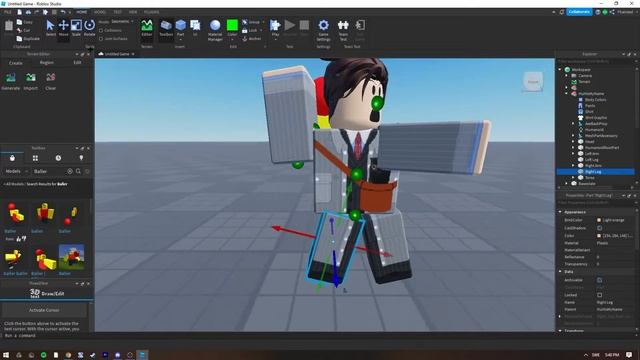The width and height of the screenshot is (640, 360).
Task: Select the Region tab in Terrain Editor
Action: [47, 63]
